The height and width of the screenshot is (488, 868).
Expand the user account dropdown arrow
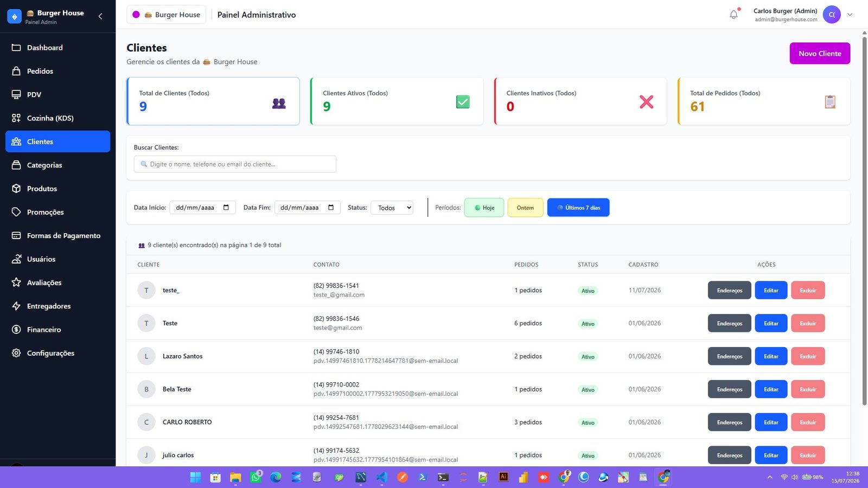click(x=850, y=15)
